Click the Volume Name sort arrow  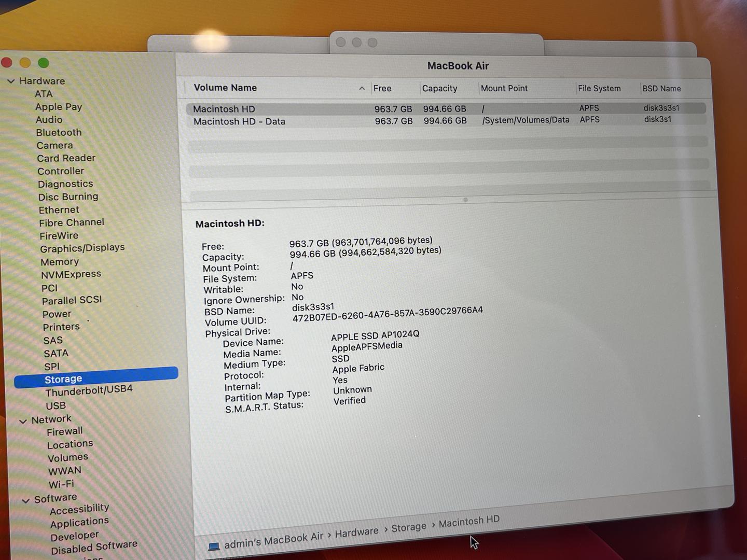pyautogui.click(x=362, y=88)
